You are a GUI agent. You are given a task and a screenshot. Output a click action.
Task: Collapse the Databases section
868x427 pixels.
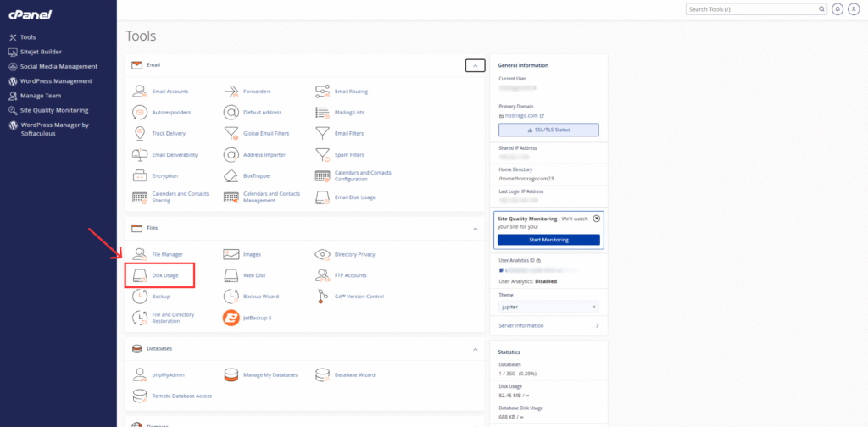click(x=475, y=349)
